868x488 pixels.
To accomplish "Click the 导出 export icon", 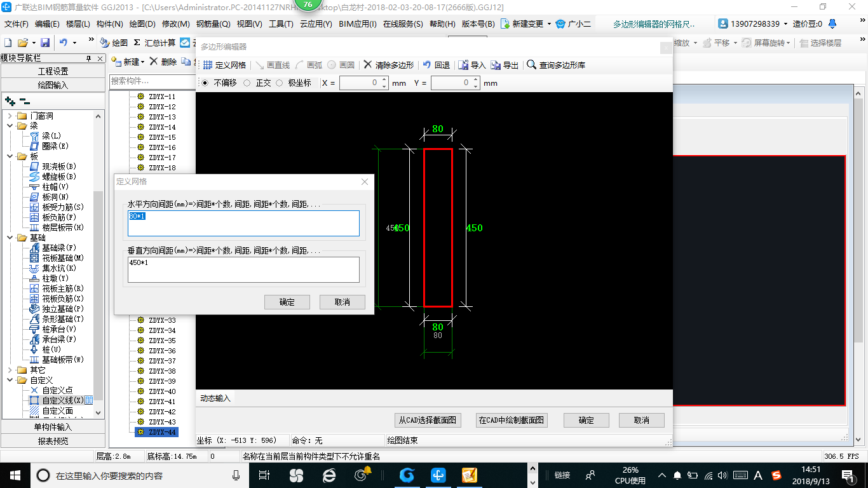I will click(496, 65).
